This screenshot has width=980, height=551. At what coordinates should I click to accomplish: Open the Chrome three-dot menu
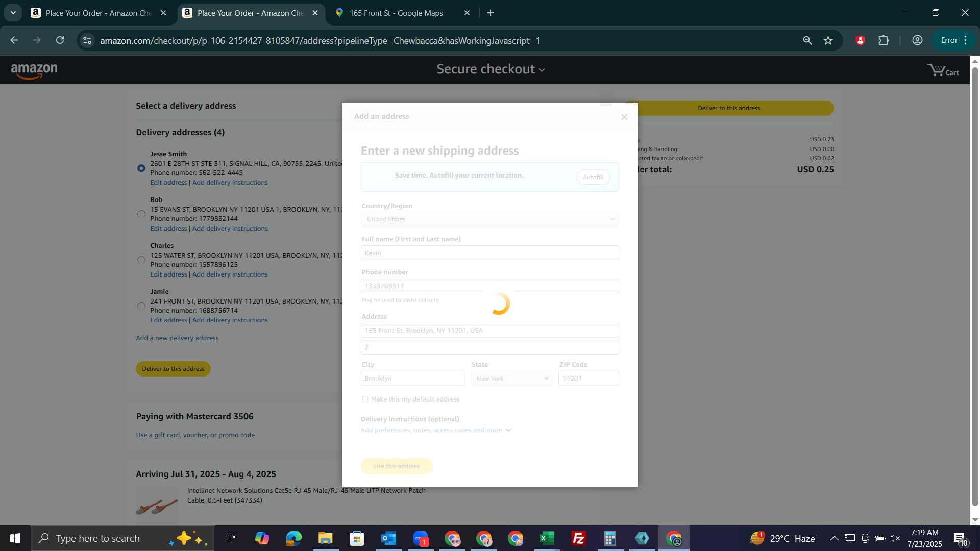pyautogui.click(x=965, y=40)
